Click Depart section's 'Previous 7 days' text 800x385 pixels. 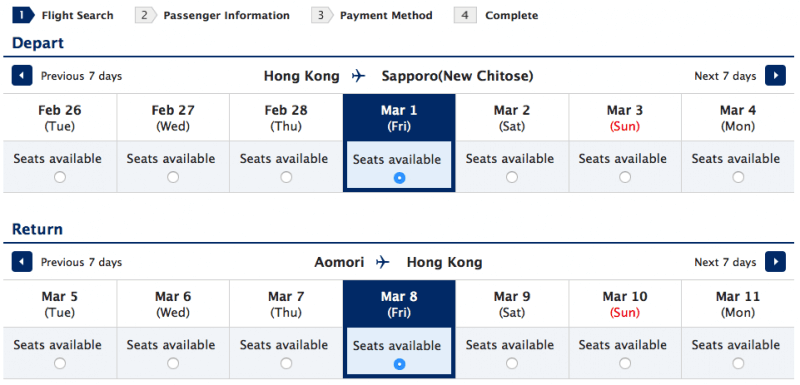pos(82,76)
